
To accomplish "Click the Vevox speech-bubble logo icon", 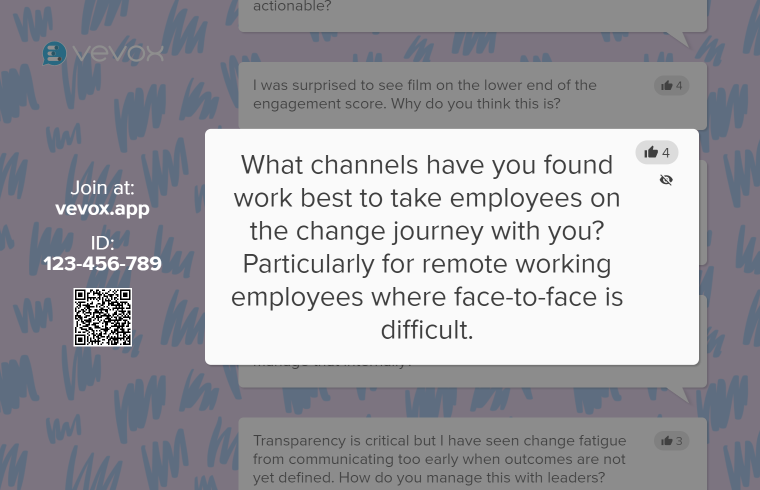I will point(54,53).
